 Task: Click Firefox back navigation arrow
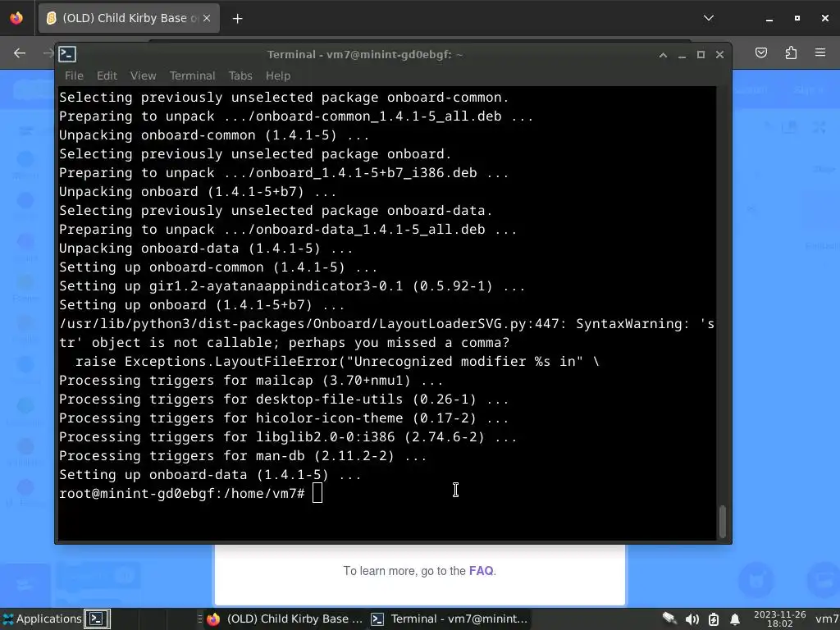pos(20,52)
